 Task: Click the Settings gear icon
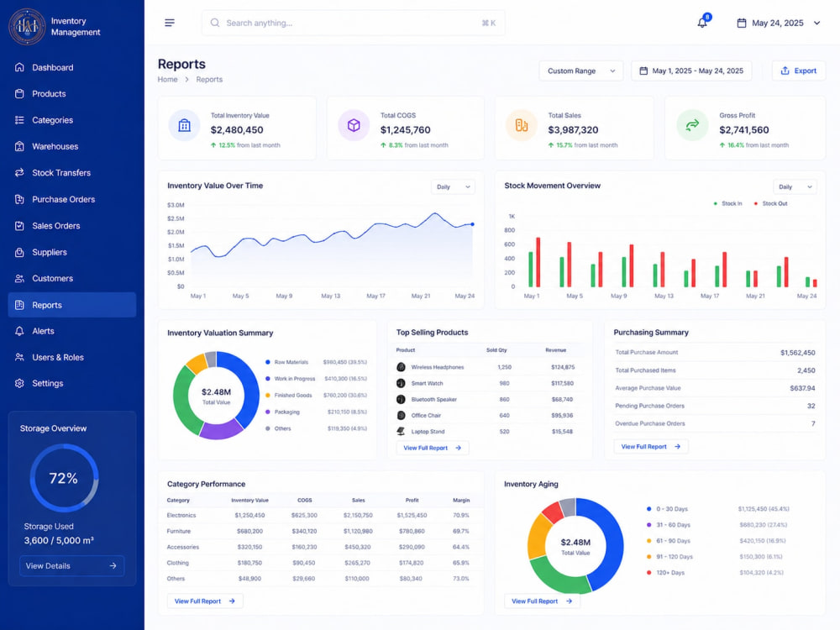pyautogui.click(x=19, y=384)
